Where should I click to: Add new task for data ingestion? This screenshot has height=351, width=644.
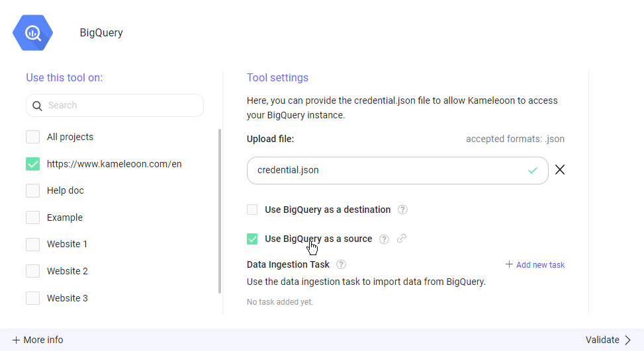tap(535, 264)
